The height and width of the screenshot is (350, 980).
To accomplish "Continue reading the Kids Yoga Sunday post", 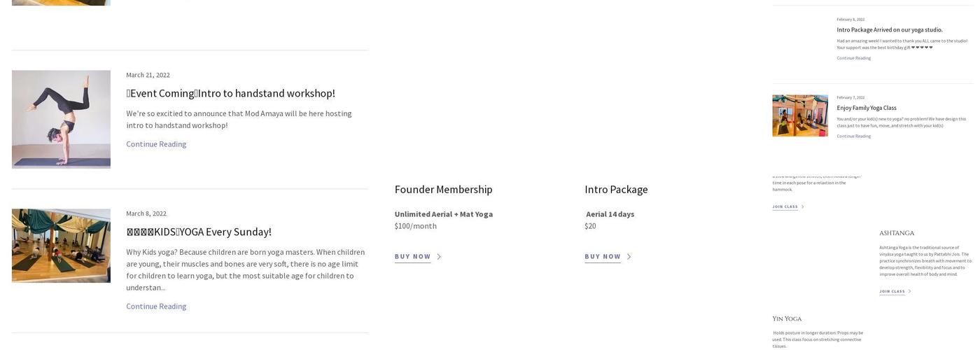I will (156, 307).
